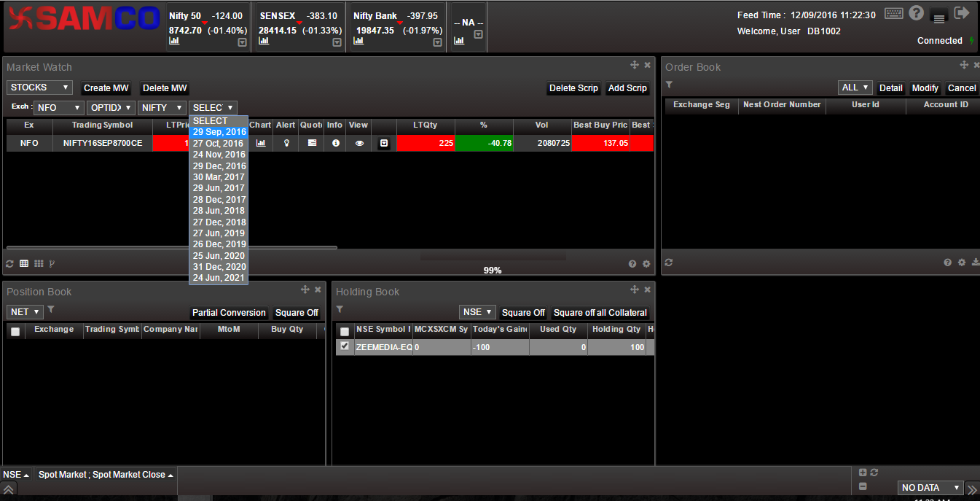Click Detail in the Order Book

coord(891,88)
